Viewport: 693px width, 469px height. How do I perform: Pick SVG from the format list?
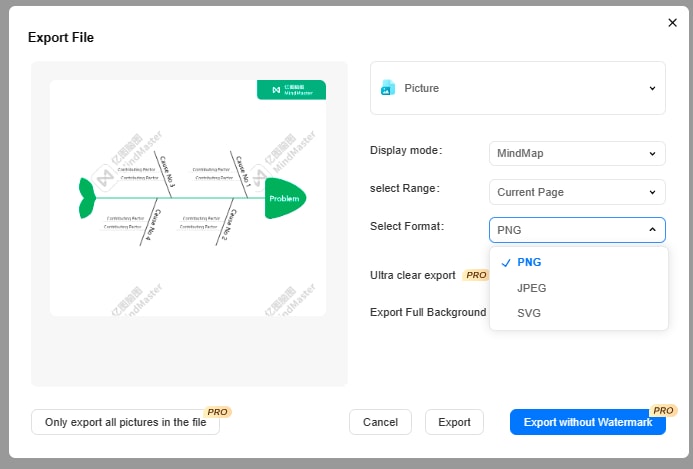[528, 314]
